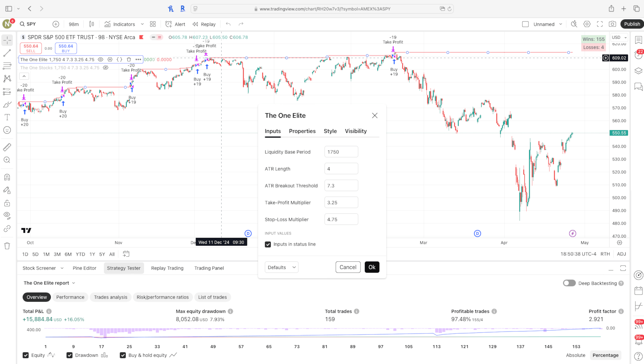Hide The One Elite with eye icon
Screen dimensions: 644x364
(x=100, y=59)
